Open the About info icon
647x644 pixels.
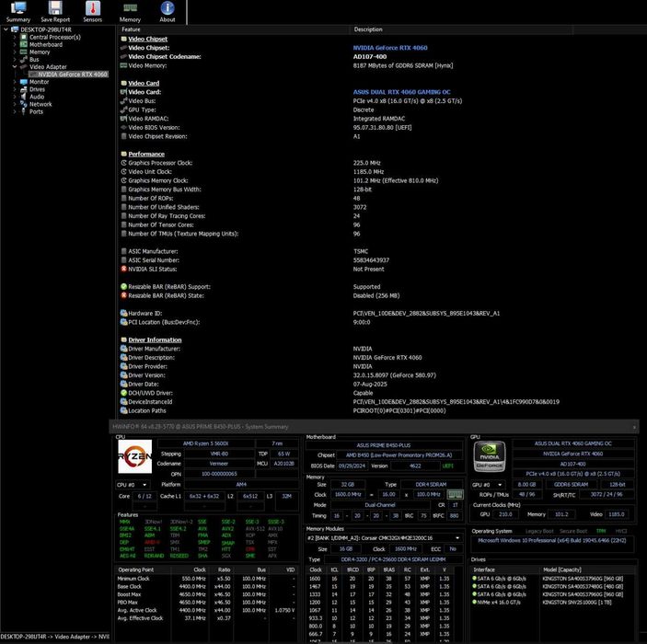click(168, 12)
